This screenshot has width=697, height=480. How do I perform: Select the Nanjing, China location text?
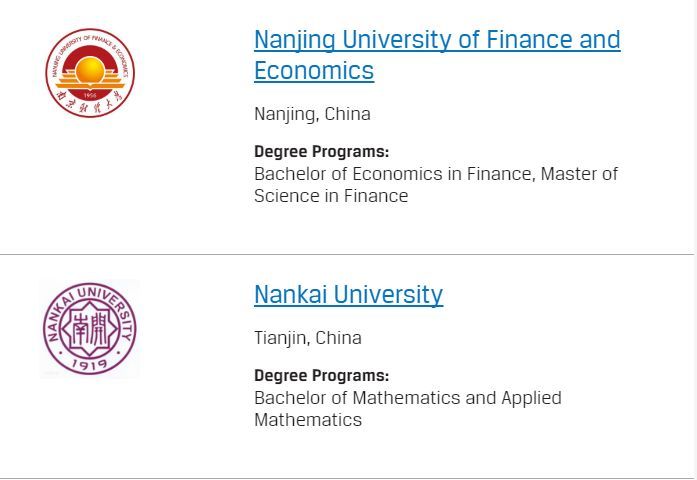pos(312,114)
